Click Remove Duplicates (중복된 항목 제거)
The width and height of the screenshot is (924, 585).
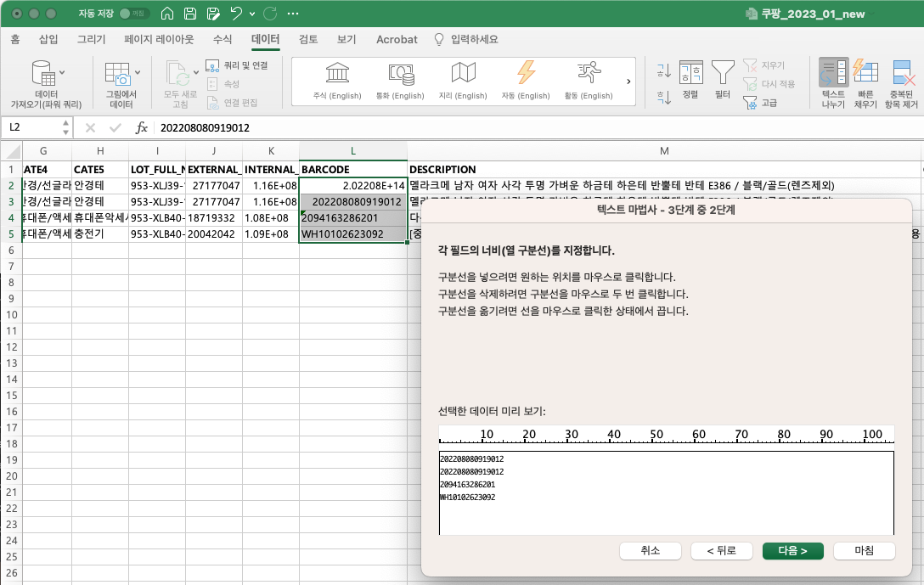(x=903, y=85)
